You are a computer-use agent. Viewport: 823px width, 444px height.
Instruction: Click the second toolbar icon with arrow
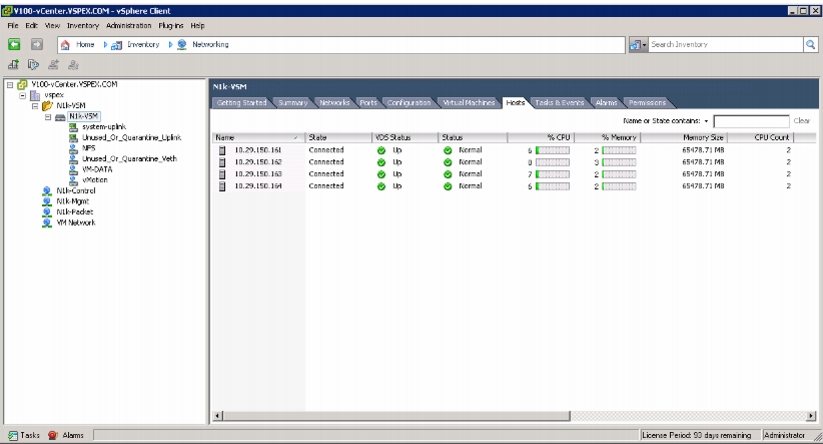pos(33,65)
